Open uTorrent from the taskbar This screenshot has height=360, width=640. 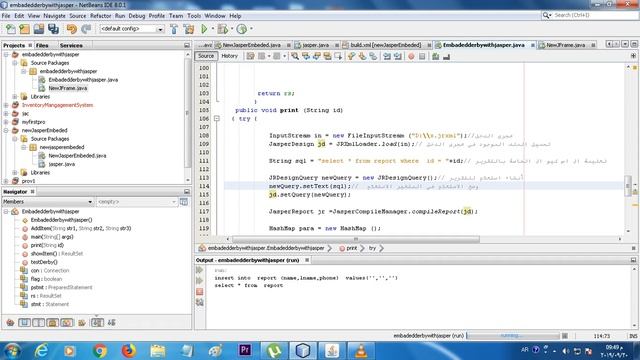point(274,351)
